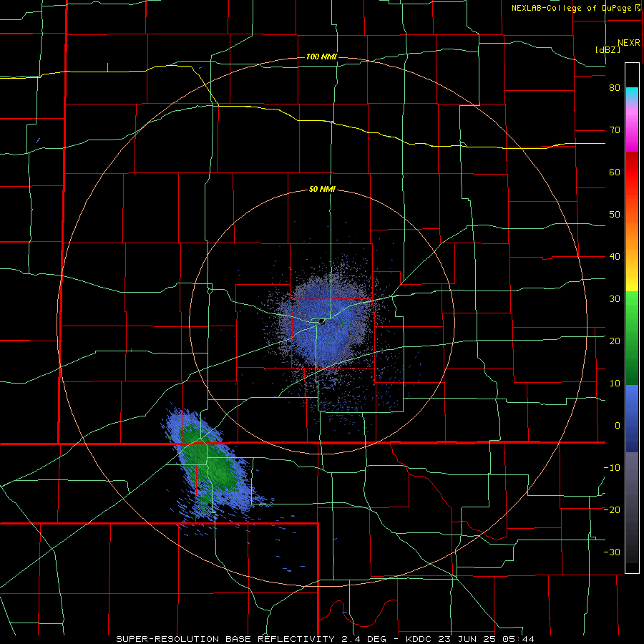Click the 70 value on the dBZ scale
This screenshot has height=644, width=644.
(615, 130)
